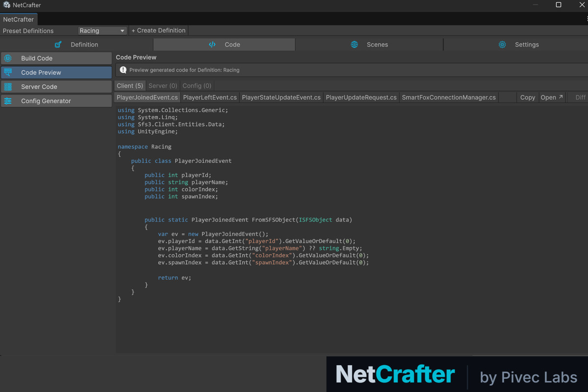Click 'using UnityEngine;' code line
Image resolution: width=588 pixels, height=392 pixels.
tap(147, 131)
